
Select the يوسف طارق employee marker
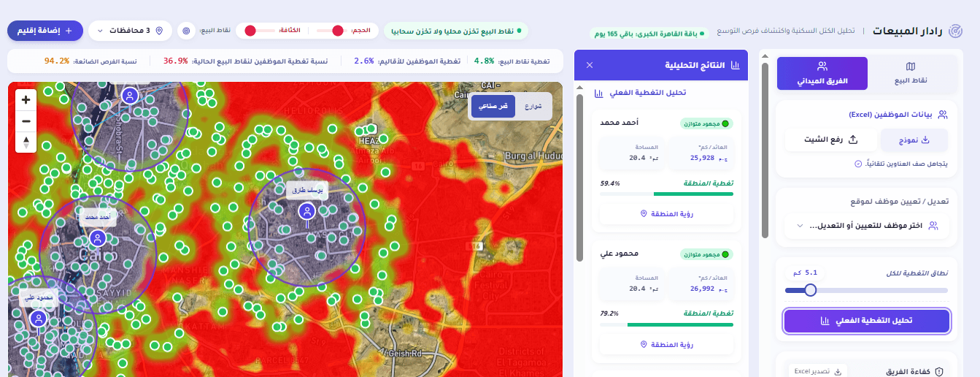pyautogui.click(x=306, y=212)
